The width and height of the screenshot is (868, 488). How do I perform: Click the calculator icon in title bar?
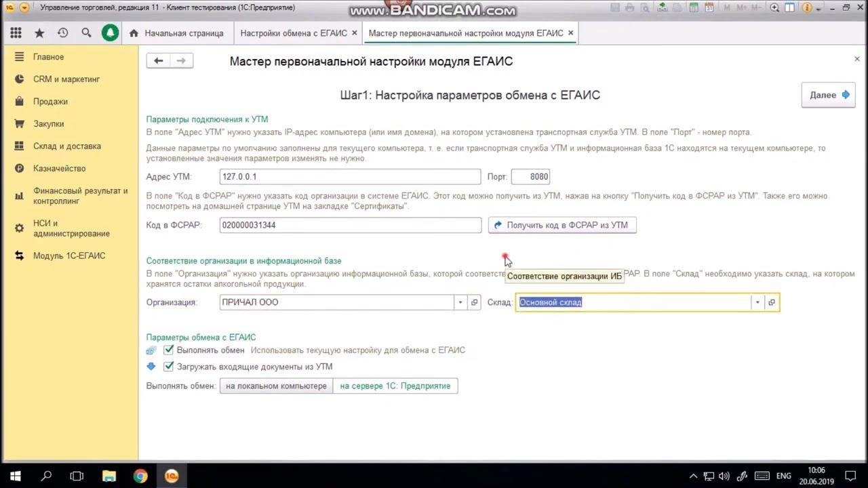tap(694, 8)
